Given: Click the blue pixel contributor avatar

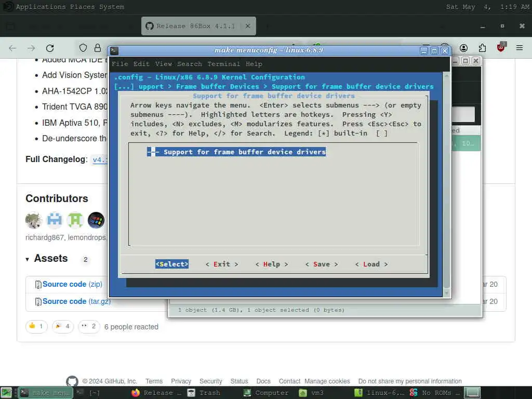Looking at the screenshot, I should [55, 220].
